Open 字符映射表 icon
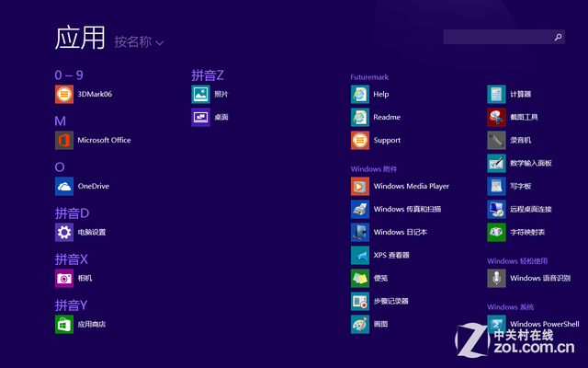The image size is (588, 368). pos(496,232)
